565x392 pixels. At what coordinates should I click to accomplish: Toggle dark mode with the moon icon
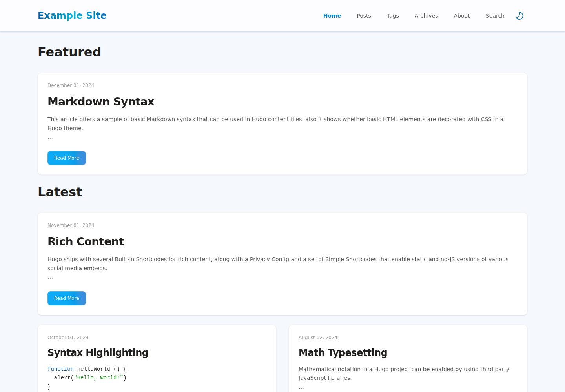pos(519,16)
